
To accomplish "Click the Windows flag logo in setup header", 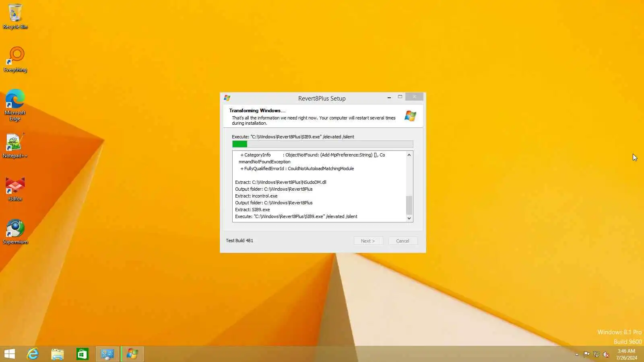I will [x=410, y=116].
